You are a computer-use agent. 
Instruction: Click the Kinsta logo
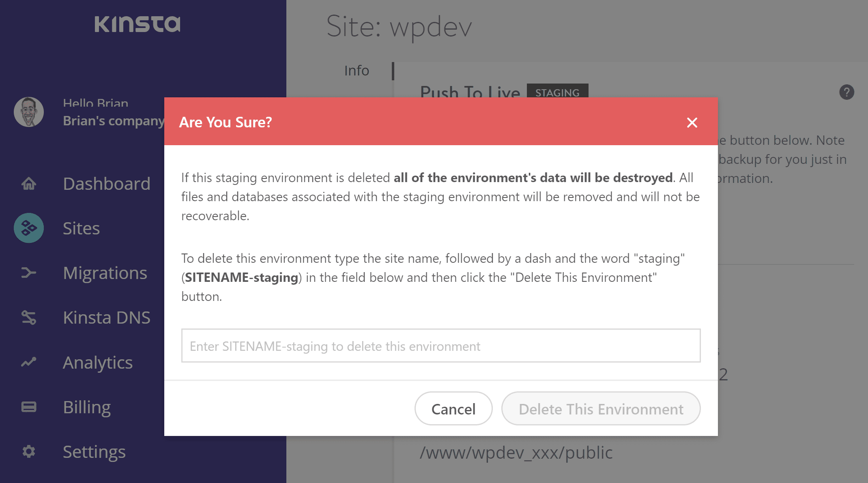(138, 24)
